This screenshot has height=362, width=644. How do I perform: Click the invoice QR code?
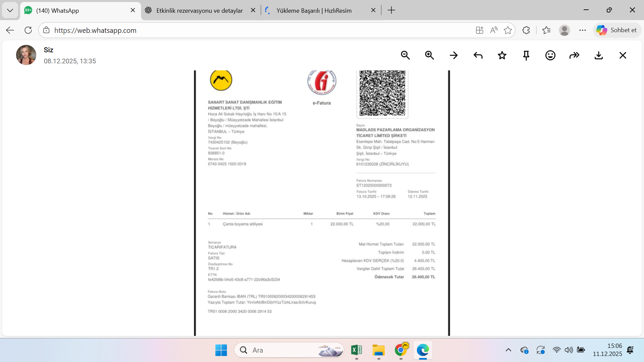382,94
